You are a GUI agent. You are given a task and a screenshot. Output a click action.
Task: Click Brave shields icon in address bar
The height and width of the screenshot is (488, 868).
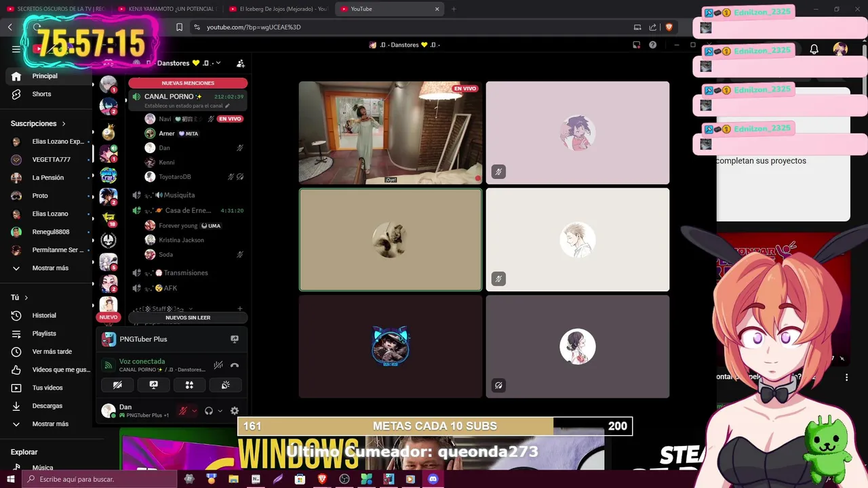669,27
